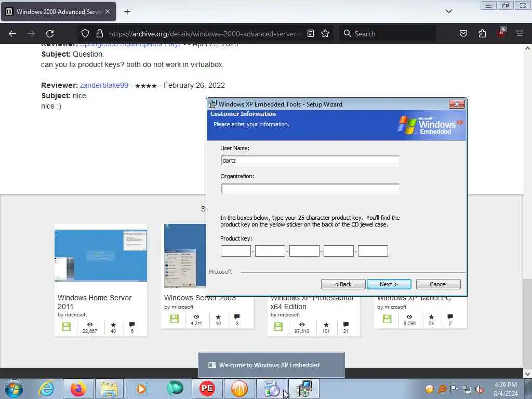Click the muted volume icon in system tray
This screenshot has height=399, width=532.
[480, 389]
